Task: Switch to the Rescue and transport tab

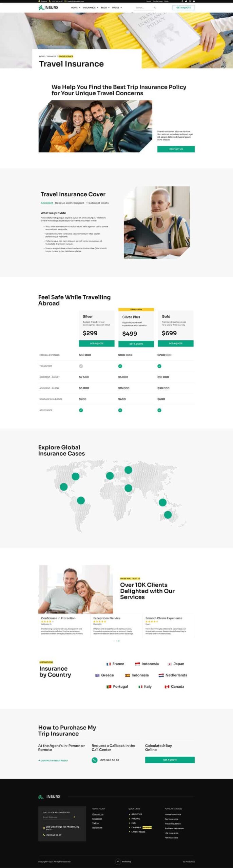Action: pos(70,203)
